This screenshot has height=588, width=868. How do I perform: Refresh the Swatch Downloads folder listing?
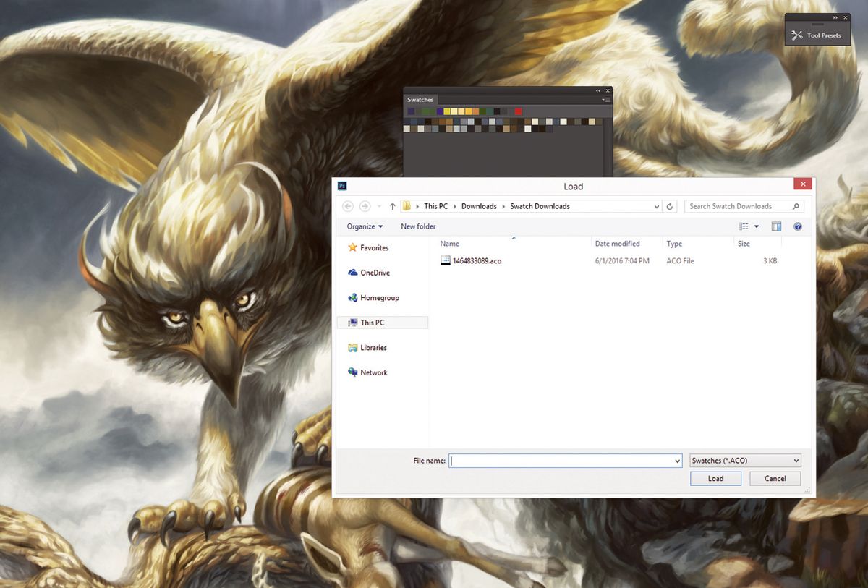(x=668, y=206)
